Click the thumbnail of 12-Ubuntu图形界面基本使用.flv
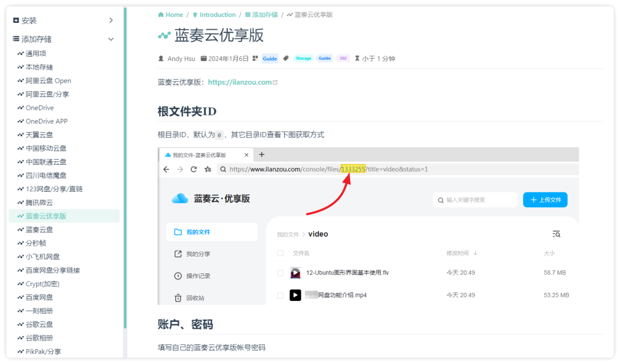 coord(295,273)
